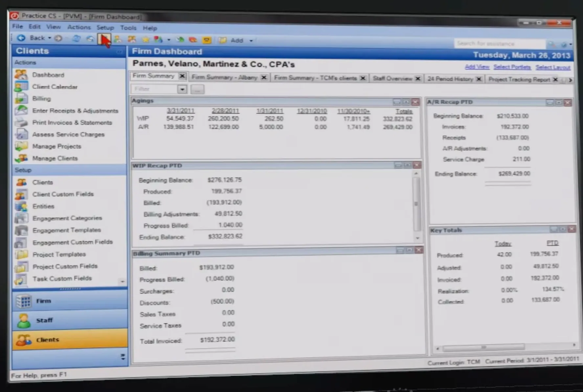Screen dimensions: 583x392
Task: Click the Back navigation arrow icon
Action: (21, 38)
